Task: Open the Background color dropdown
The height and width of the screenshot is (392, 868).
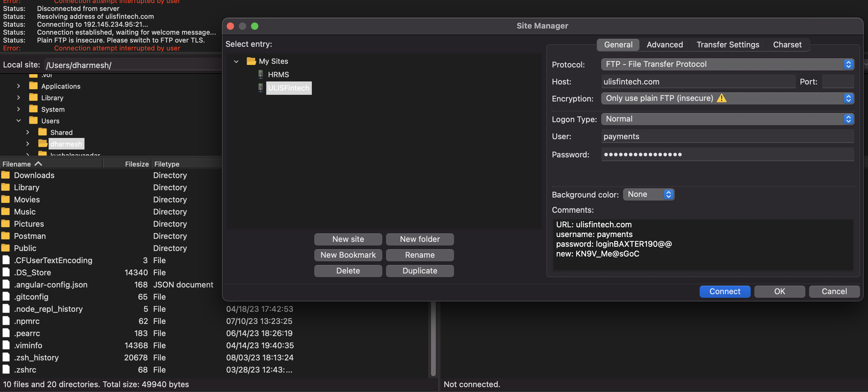Action: 648,194
